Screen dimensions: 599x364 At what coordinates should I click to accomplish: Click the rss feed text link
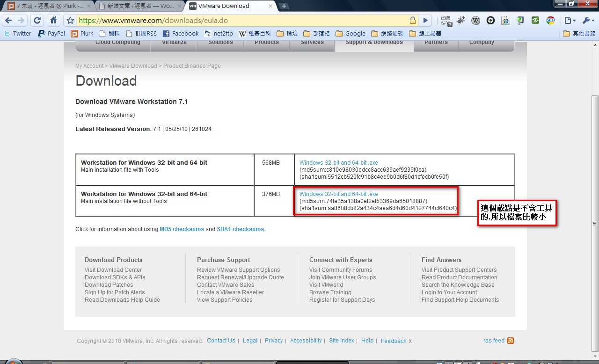pos(494,341)
